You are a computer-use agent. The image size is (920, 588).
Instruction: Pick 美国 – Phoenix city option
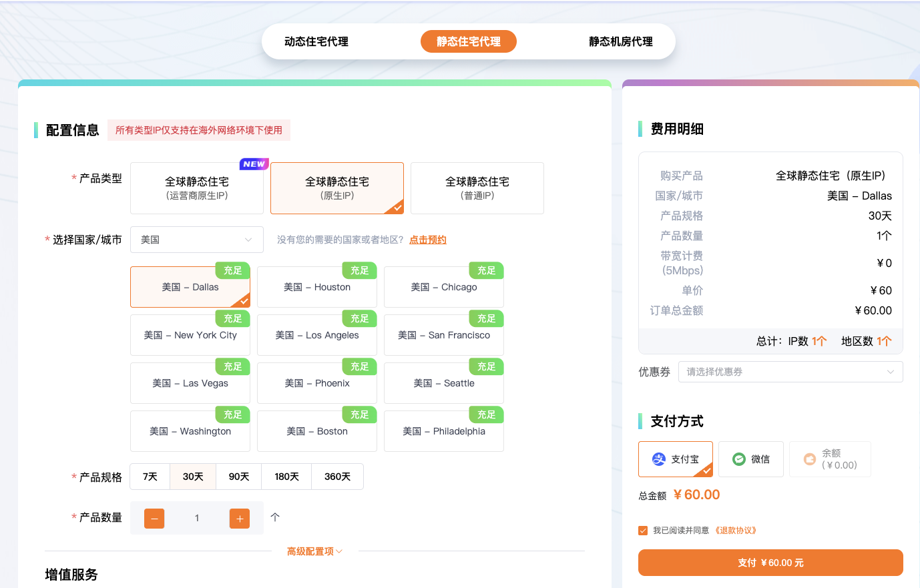pyautogui.click(x=317, y=383)
